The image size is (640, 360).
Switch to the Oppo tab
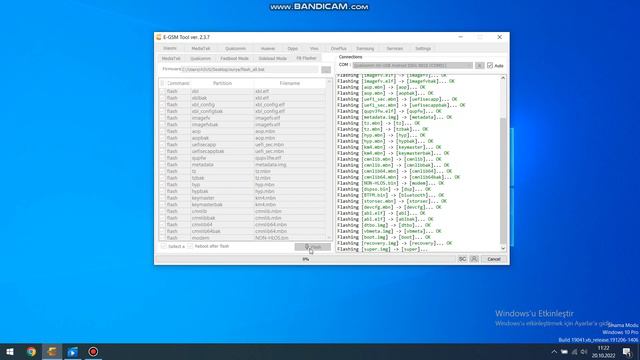click(293, 49)
